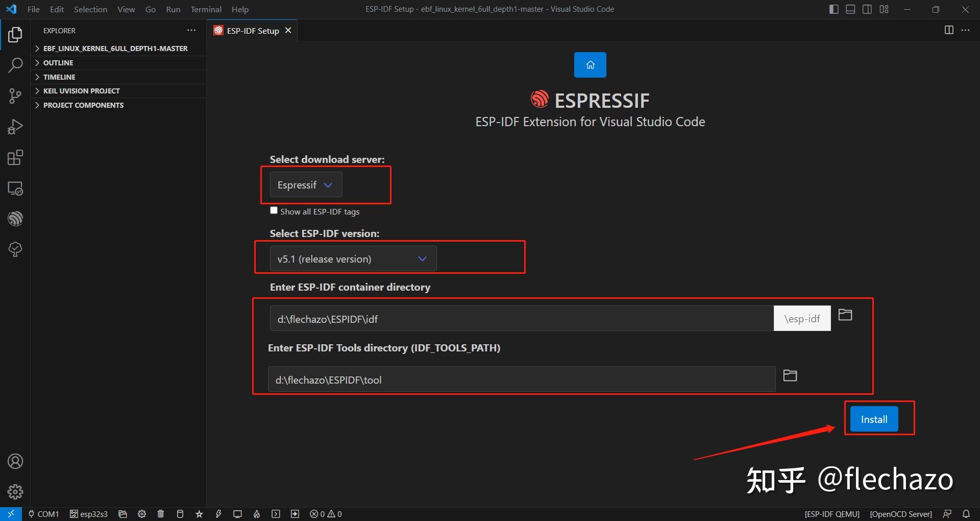Open the ESP-IDF terminal icon
Image resolution: width=980 pixels, height=521 pixels.
point(276,514)
